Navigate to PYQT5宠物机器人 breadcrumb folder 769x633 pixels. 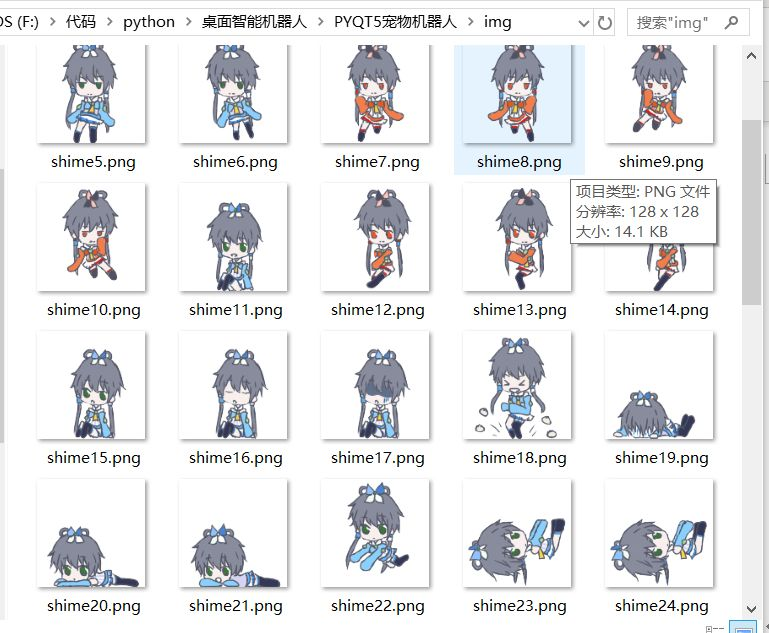[x=395, y=22]
